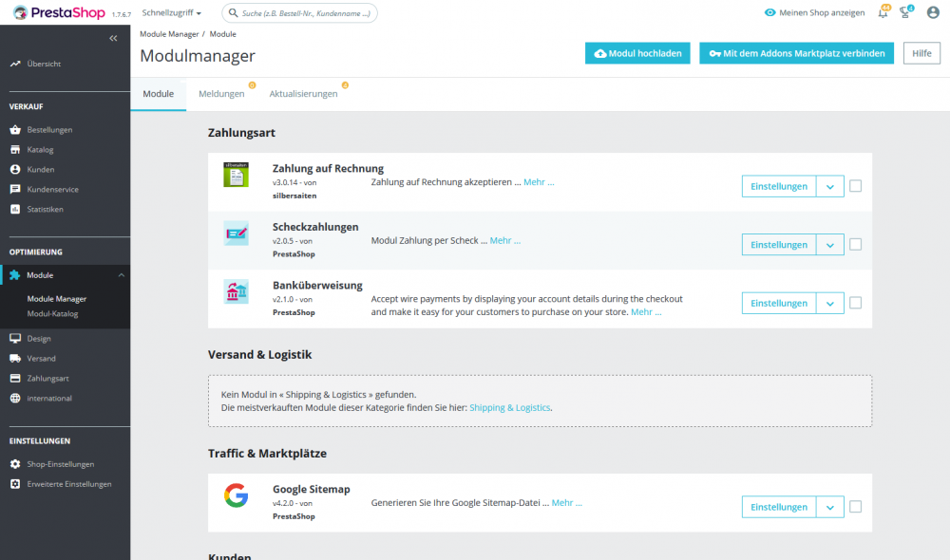
Task: Click the Statistiken bar chart icon
Action: pos(14,209)
